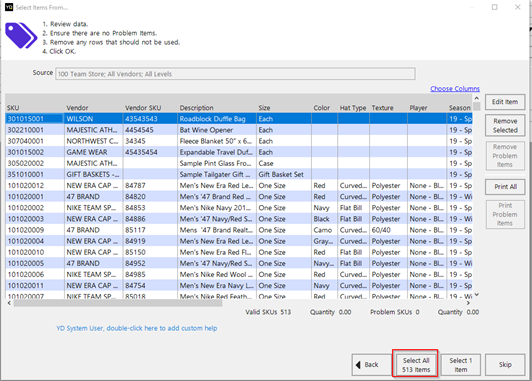The image size is (532, 381).
Task: Click the horizontal scrollbar left arrow
Action: [9, 303]
